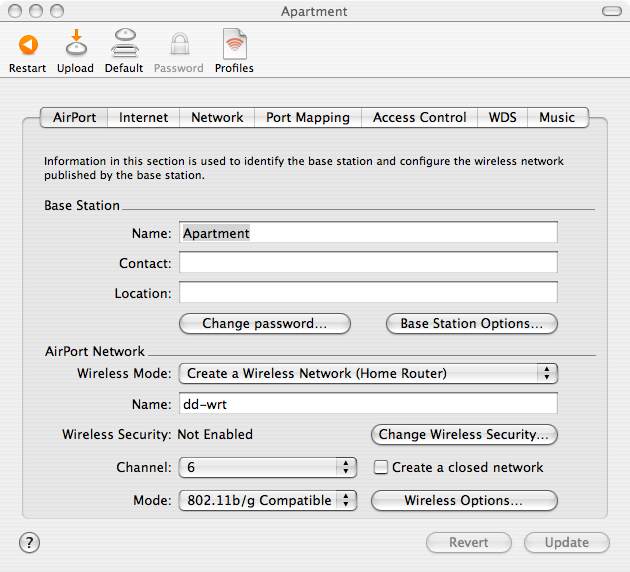
Task: Open the Access Control tab
Action: click(x=419, y=117)
